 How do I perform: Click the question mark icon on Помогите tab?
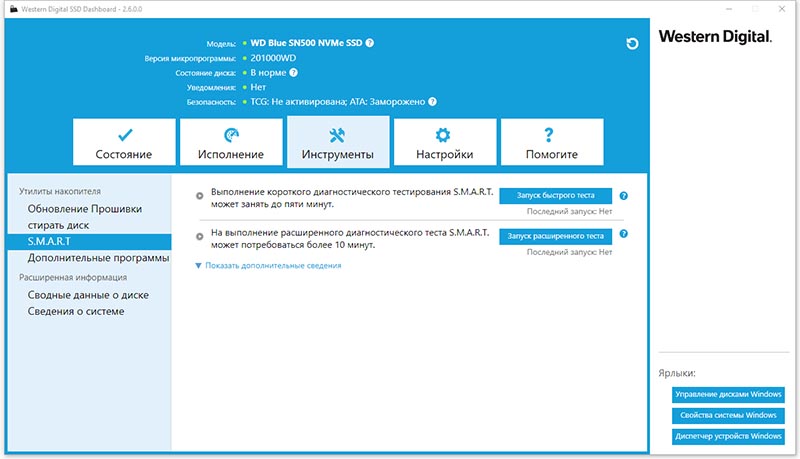548,135
